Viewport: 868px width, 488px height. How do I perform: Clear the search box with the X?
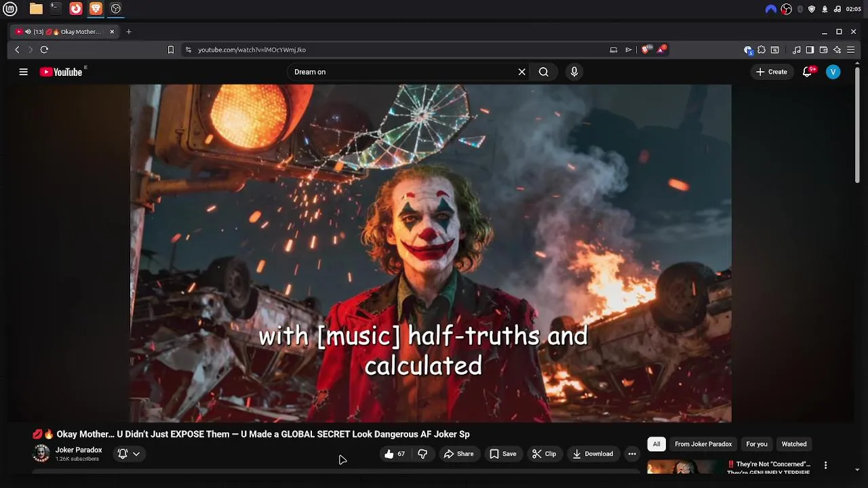521,72
